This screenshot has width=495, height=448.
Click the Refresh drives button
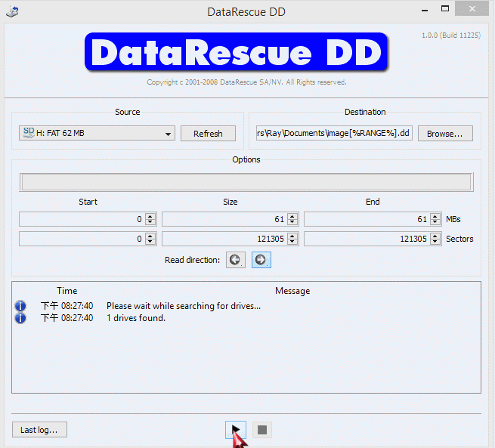(x=208, y=134)
